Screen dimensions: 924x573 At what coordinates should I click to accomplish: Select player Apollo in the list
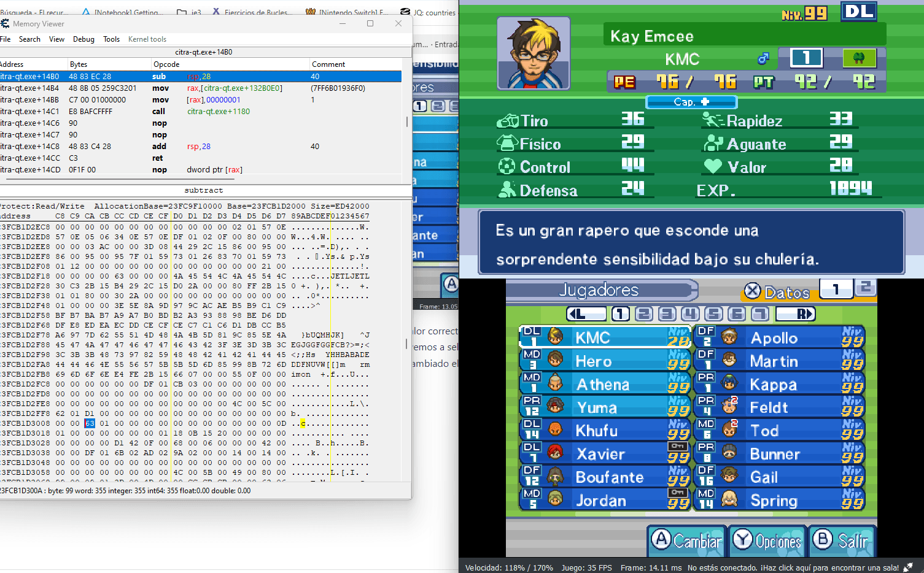pos(780,337)
